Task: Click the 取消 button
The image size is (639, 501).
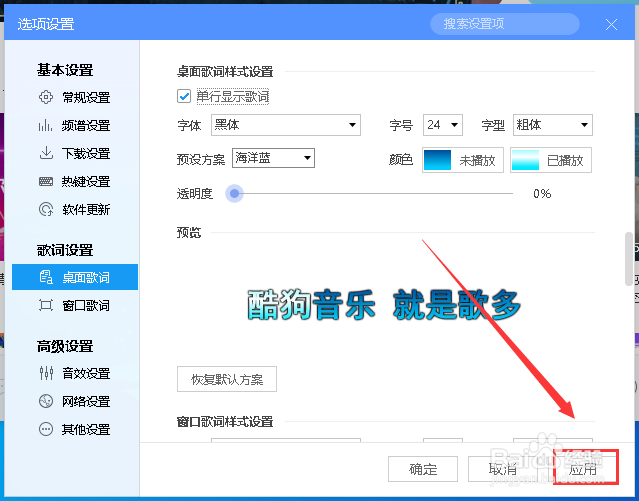Action: (502, 469)
